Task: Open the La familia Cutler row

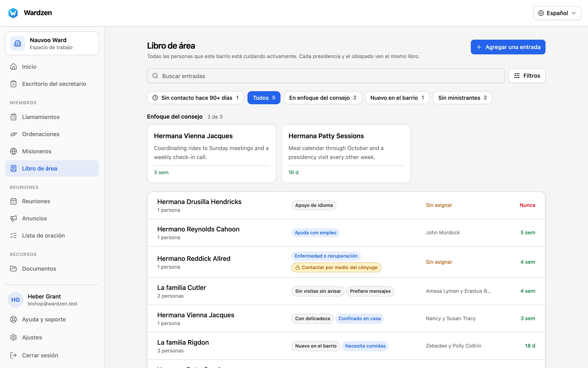Action: click(x=346, y=291)
